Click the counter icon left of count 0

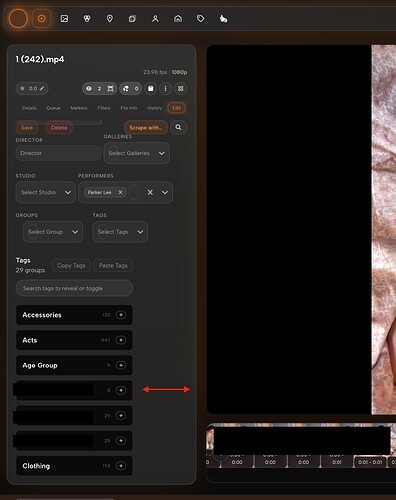126,88
